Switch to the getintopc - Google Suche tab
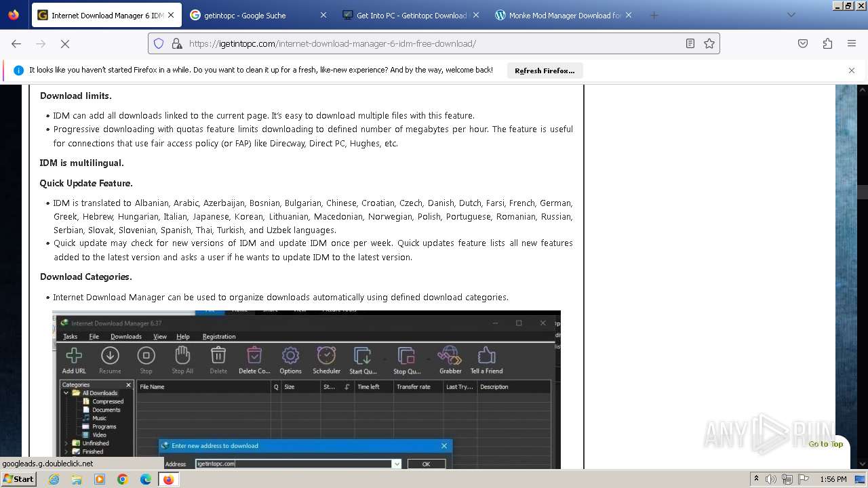The width and height of the screenshot is (868, 488). [x=258, y=15]
